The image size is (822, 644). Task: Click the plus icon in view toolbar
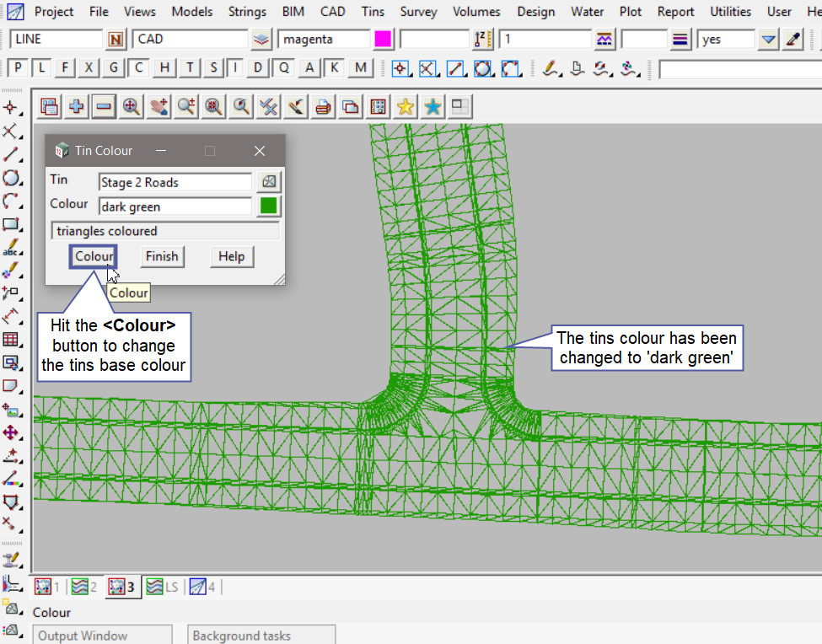tap(77, 106)
